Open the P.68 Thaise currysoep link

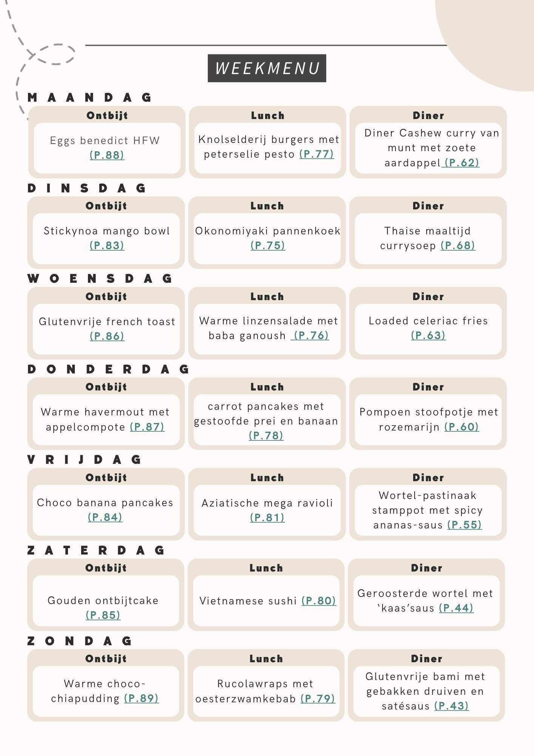(458, 246)
